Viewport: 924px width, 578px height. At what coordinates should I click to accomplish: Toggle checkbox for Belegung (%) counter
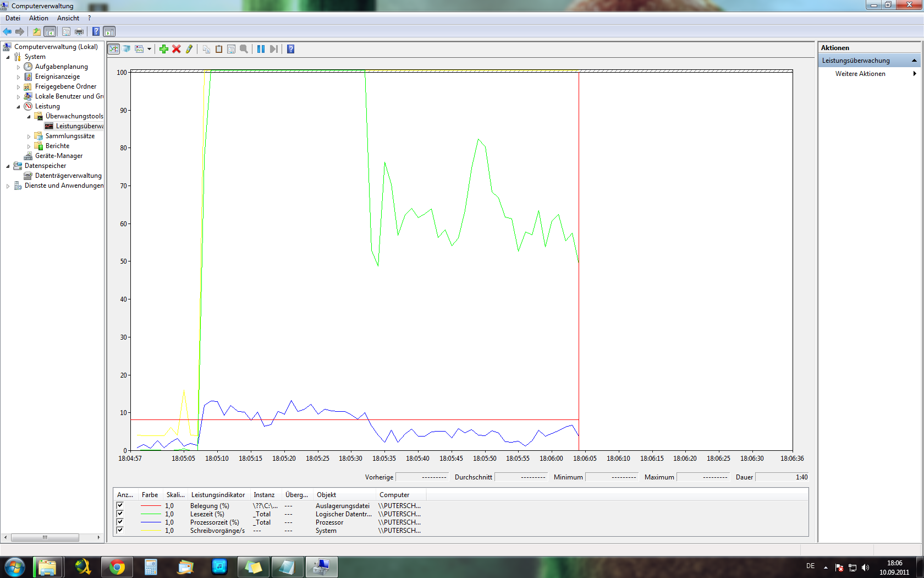click(x=120, y=505)
